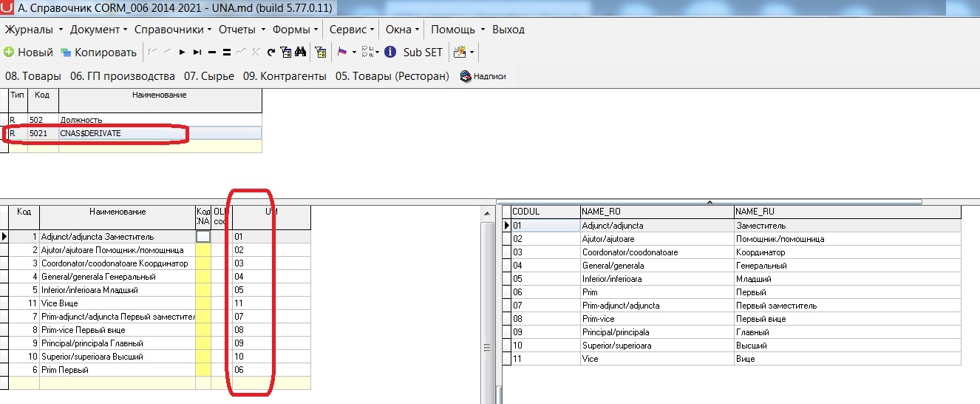The image size is (980, 404).
Task: Select Заместитель cell in right table
Action: pos(848,225)
